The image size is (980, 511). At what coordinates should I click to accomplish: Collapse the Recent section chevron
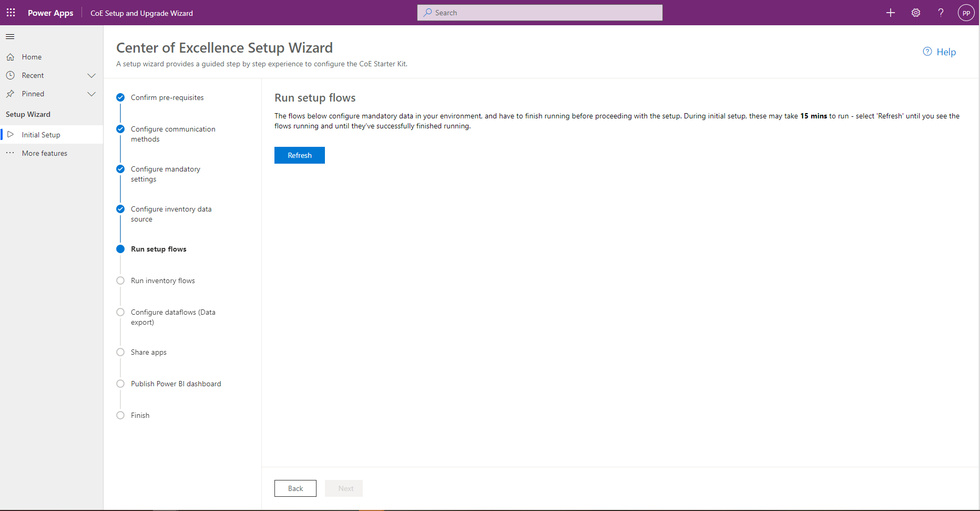92,75
